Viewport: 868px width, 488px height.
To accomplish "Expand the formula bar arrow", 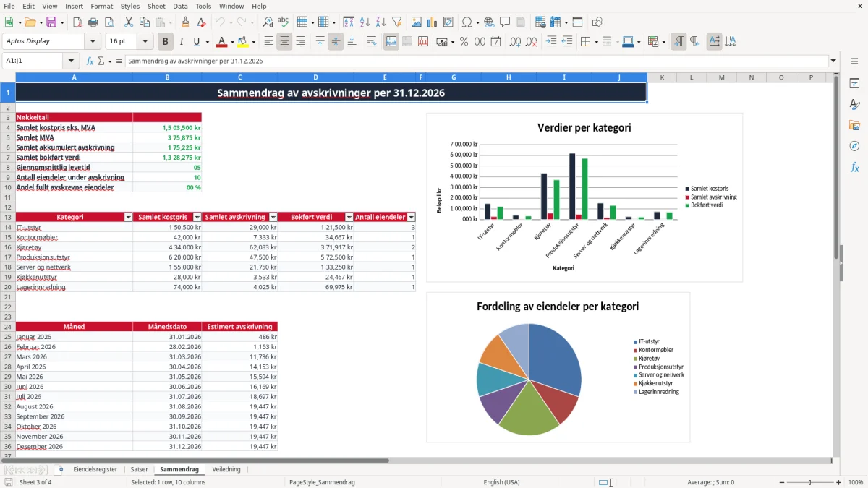I will 833,61.
